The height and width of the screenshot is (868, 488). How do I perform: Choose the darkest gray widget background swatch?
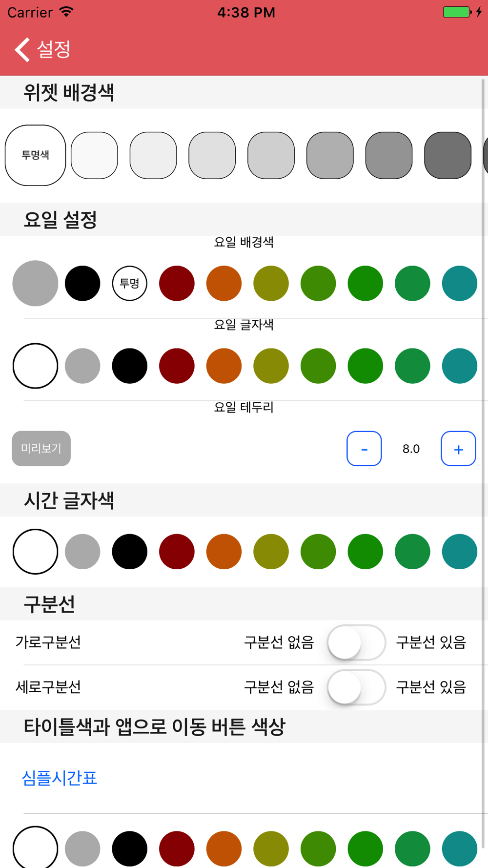click(x=447, y=155)
